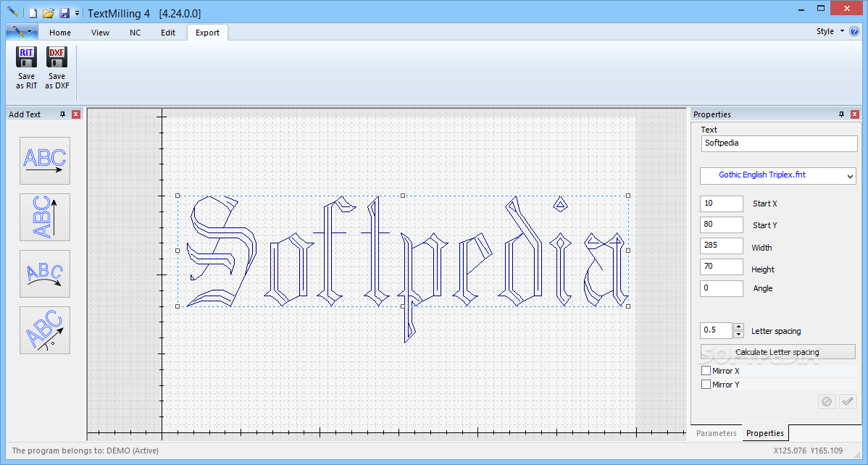Click the Height input field

[722, 267]
